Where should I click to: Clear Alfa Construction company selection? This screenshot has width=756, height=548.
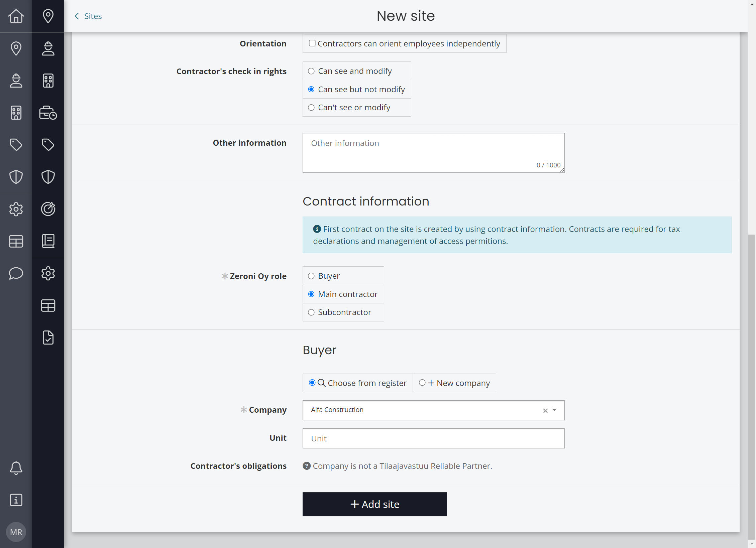[x=545, y=411]
